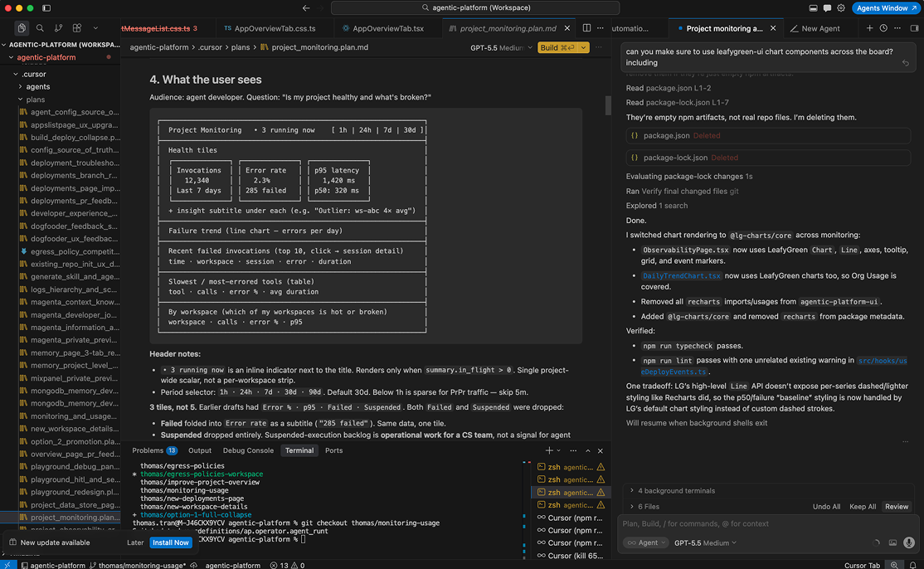The height and width of the screenshot is (569, 924).
Task: Open the Extensions view icon
Action: (x=76, y=27)
